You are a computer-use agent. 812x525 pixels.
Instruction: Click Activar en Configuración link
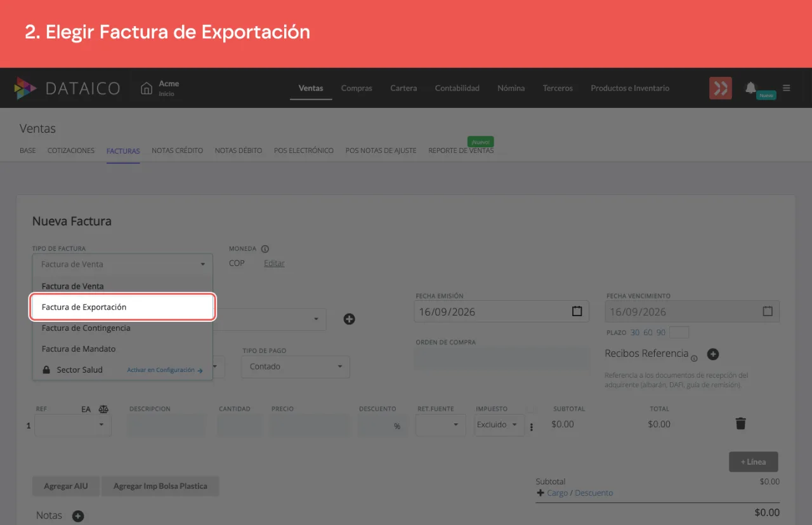coord(165,370)
